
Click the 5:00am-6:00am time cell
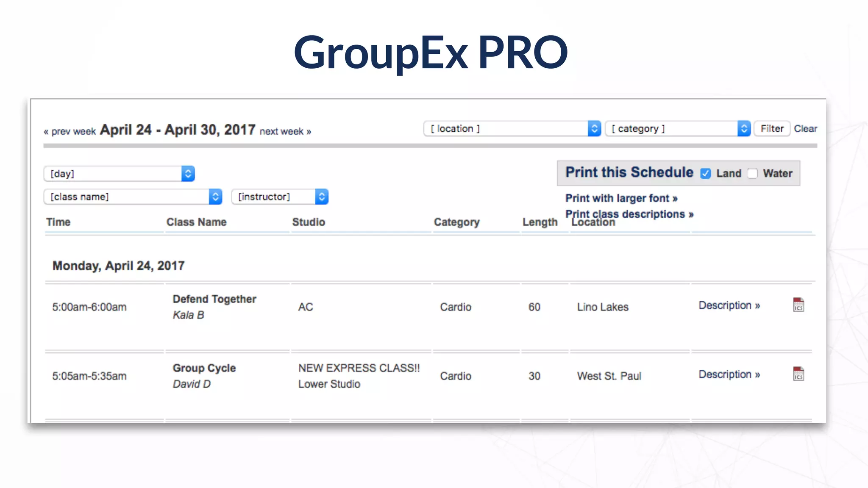click(x=89, y=307)
